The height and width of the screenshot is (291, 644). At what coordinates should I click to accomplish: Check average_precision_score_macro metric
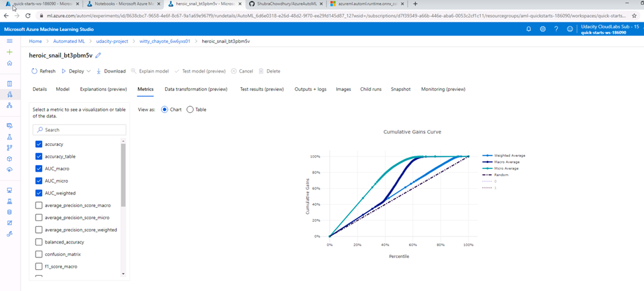point(39,205)
